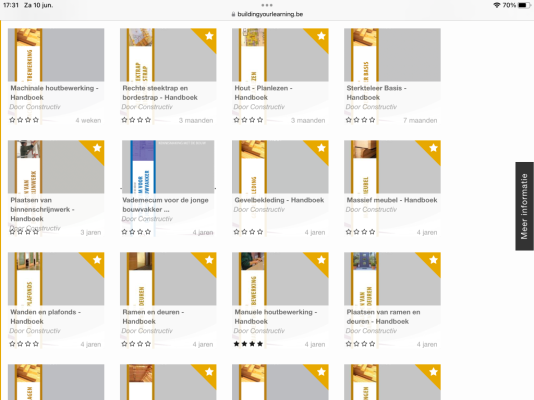Open Sterkteleer Basis cover thumbnail

[392, 55]
